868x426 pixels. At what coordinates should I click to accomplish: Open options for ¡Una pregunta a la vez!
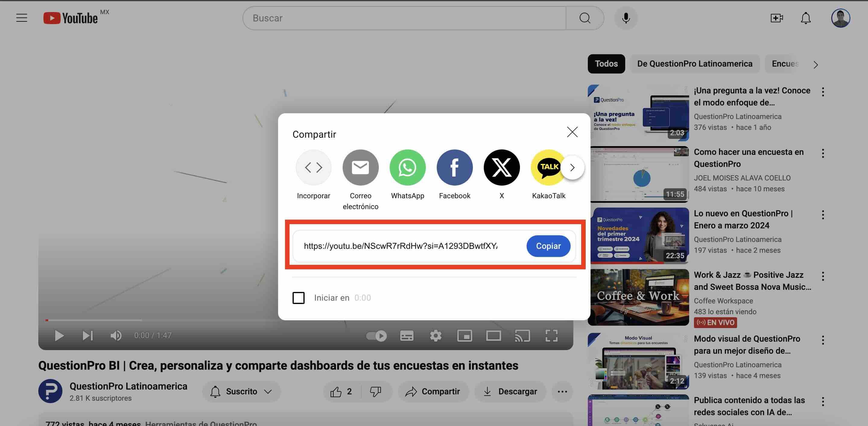(823, 92)
